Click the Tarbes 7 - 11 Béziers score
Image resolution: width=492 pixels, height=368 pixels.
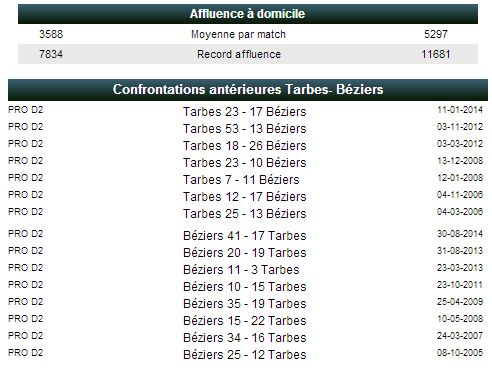pyautogui.click(x=241, y=180)
